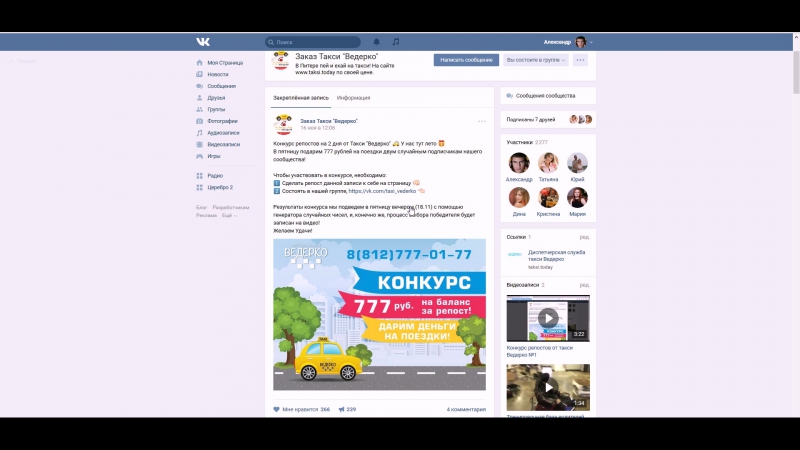Open member Александр's avatar
This screenshot has height=450, width=800.
pos(519,163)
